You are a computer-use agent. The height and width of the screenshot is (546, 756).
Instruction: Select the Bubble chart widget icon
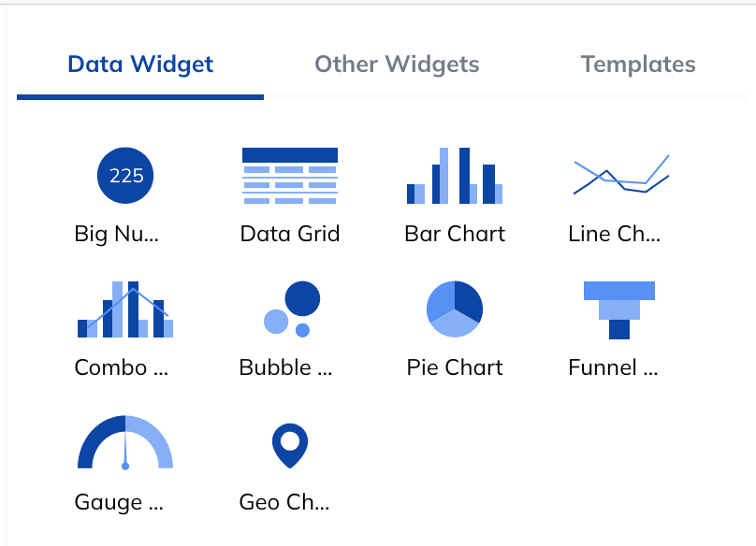[289, 309]
